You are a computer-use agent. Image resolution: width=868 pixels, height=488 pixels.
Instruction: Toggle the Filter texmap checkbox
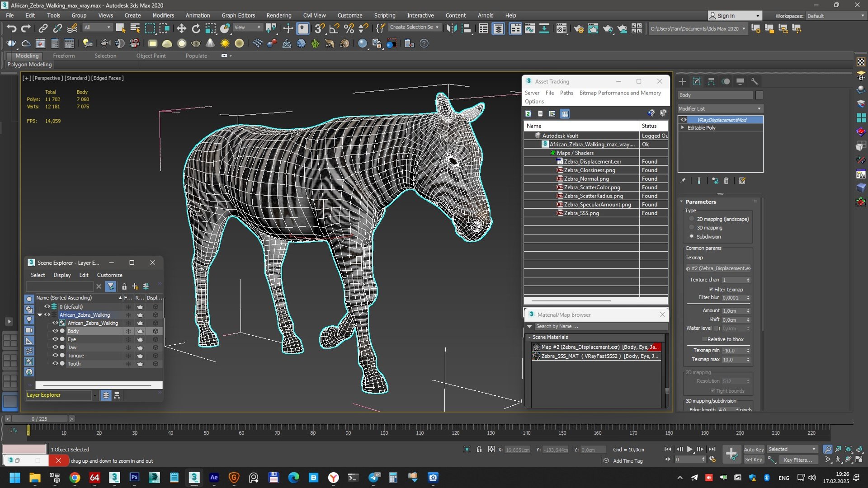[711, 290]
